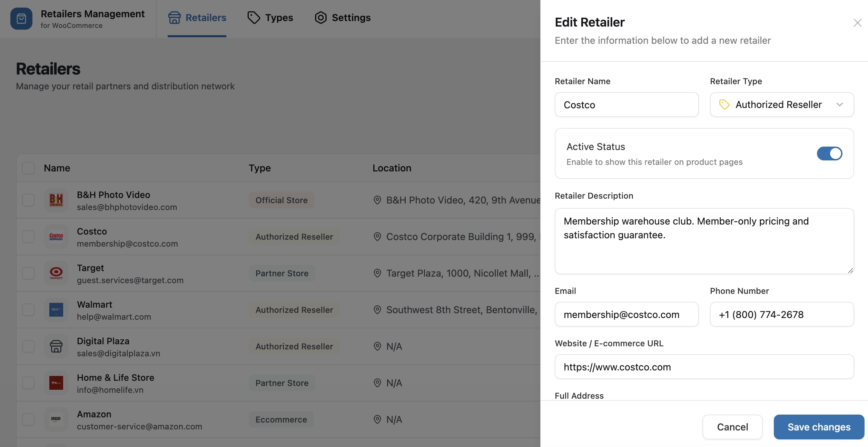
Task: Expand the Authorized Reseller selector
Action: coord(781,105)
